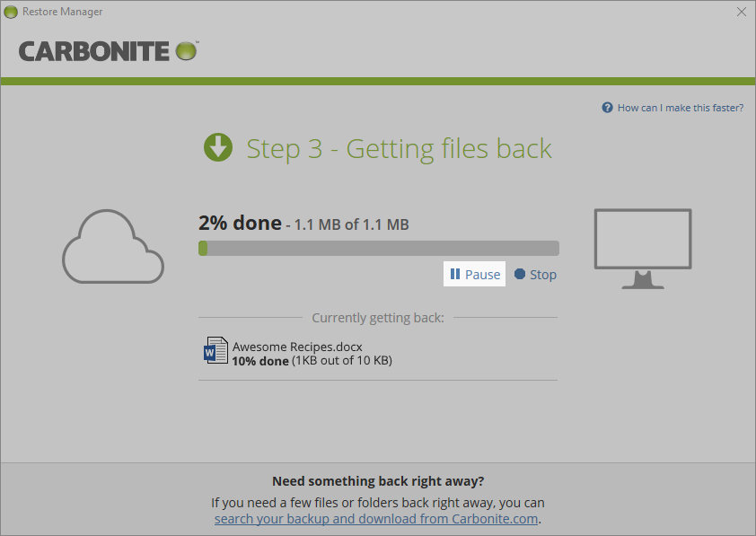The width and height of the screenshot is (756, 536).
Task: Click the 'Need something back right away?' heading
Action: 378,480
